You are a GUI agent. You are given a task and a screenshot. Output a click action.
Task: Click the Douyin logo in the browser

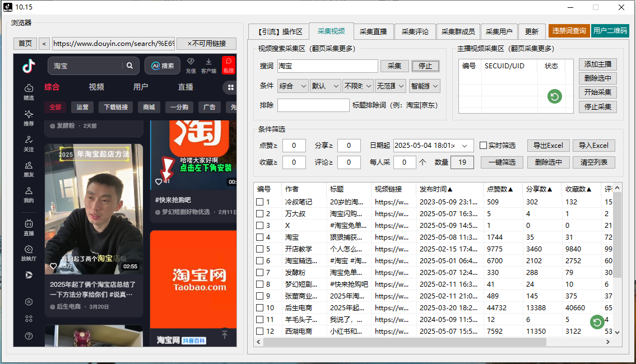tap(29, 66)
